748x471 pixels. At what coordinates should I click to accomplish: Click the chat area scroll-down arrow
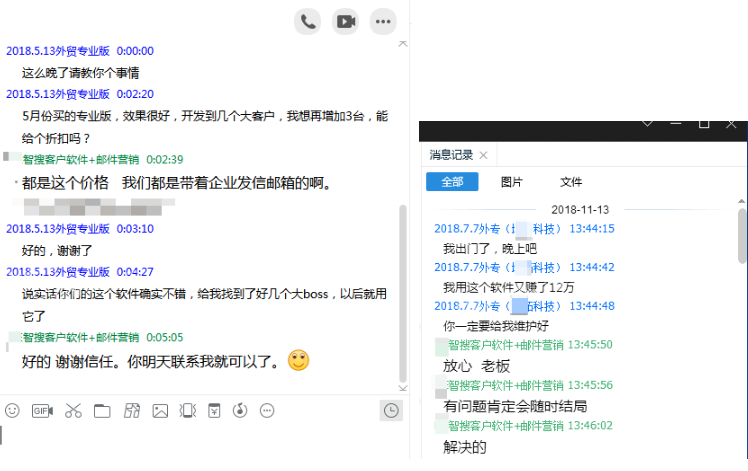coord(403,388)
